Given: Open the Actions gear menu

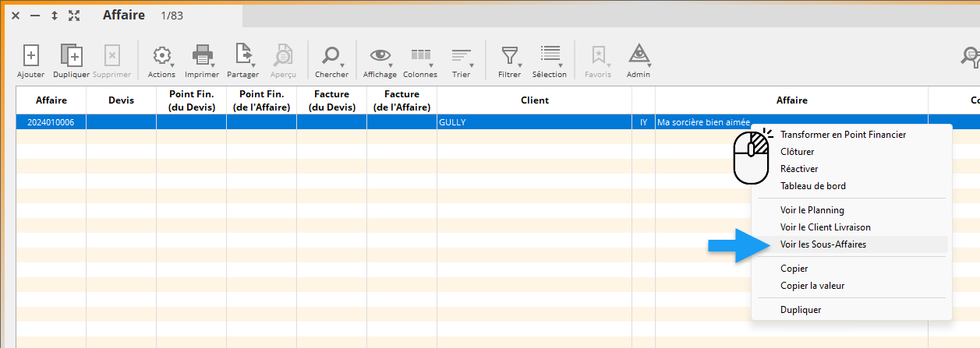Looking at the screenshot, I should 161,56.
